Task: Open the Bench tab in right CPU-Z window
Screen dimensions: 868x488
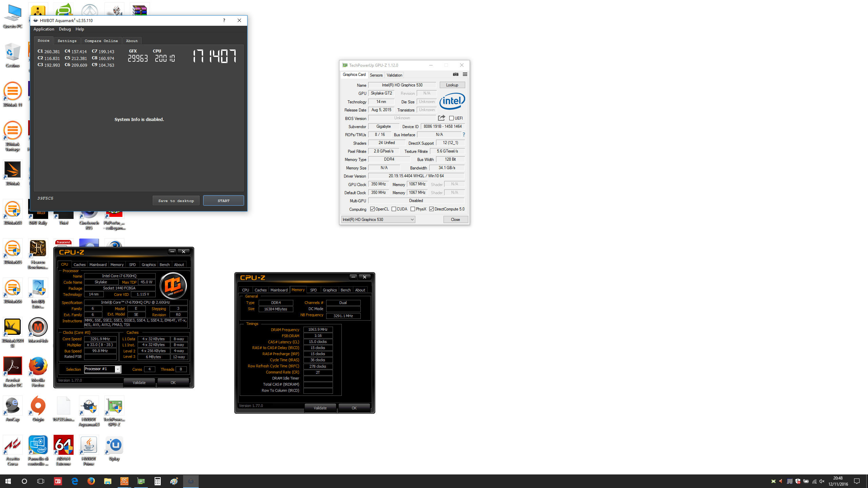Action: (346, 290)
